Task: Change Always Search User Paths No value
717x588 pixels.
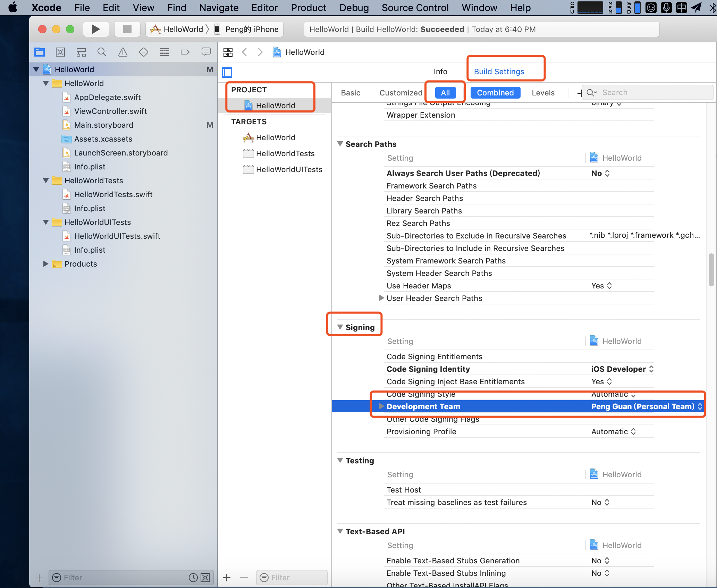Action: click(600, 173)
